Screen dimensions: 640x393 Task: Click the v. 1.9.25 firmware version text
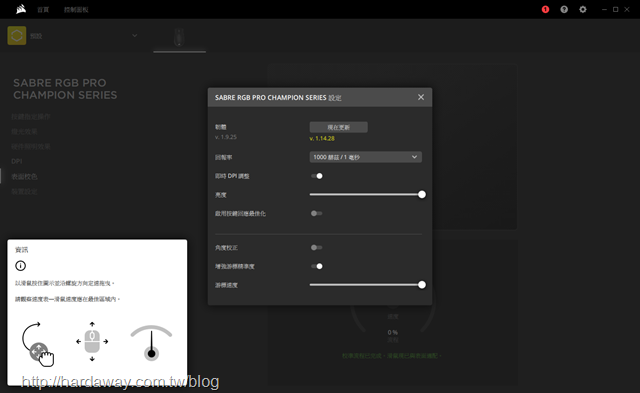tap(226, 137)
